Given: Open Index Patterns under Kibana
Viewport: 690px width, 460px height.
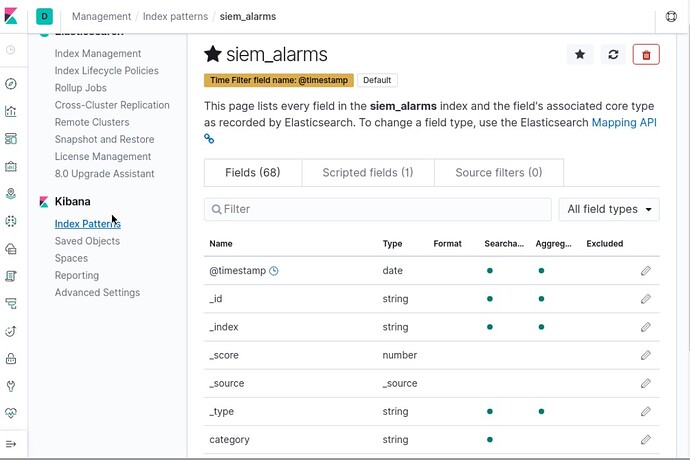Looking at the screenshot, I should (88, 224).
